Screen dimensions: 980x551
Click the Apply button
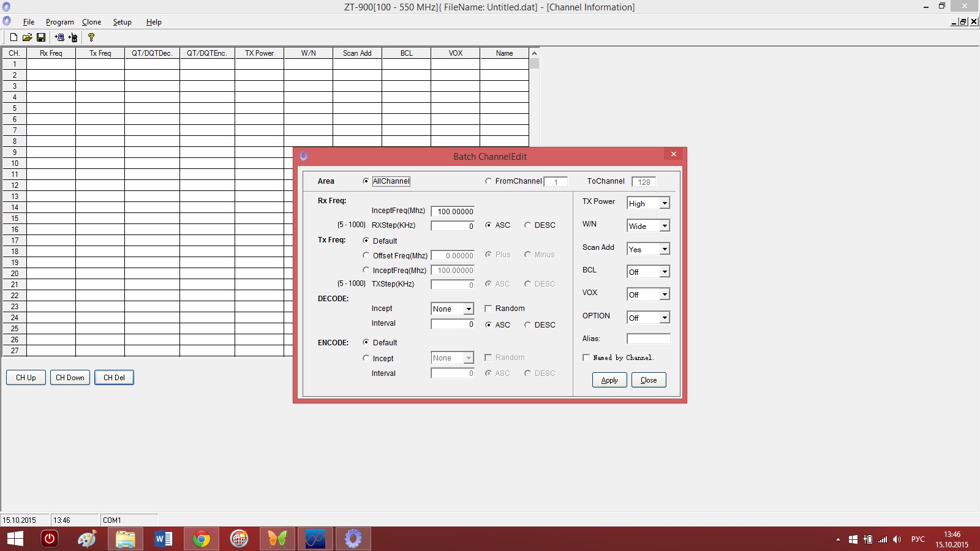click(x=609, y=380)
